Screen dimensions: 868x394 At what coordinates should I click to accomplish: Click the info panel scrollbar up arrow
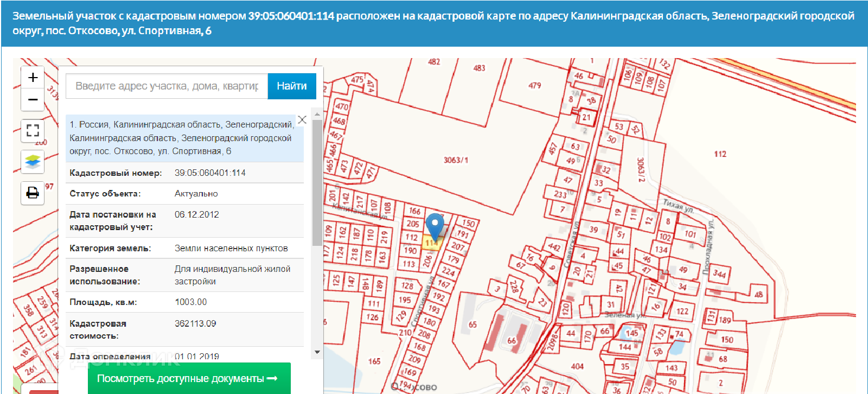click(317, 115)
